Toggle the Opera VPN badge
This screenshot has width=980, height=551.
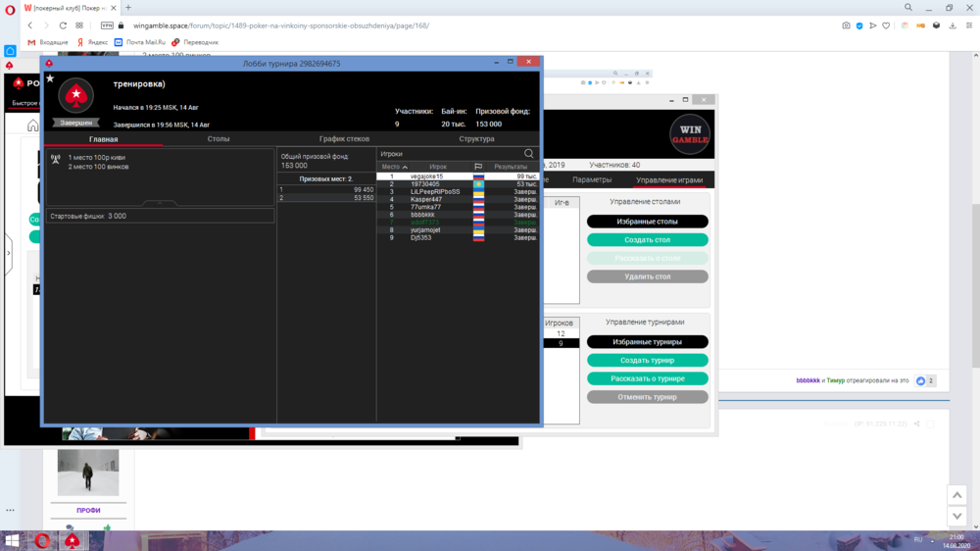tap(107, 25)
